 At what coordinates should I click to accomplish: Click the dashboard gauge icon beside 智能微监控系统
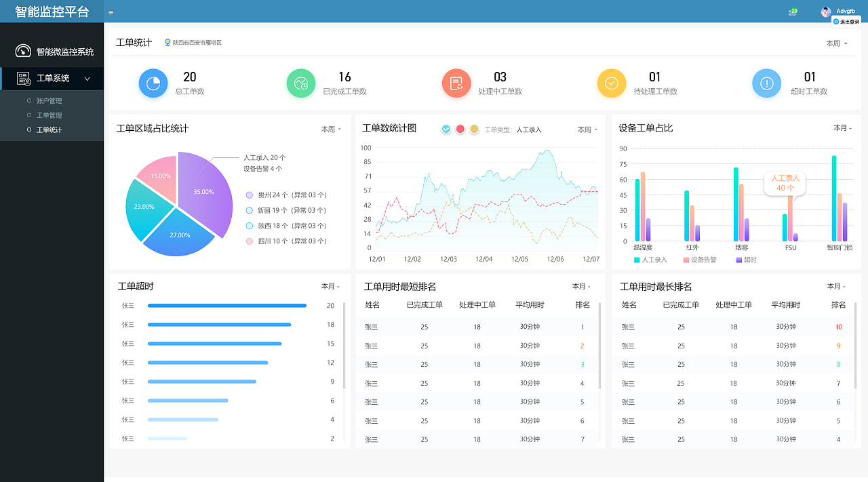point(23,51)
